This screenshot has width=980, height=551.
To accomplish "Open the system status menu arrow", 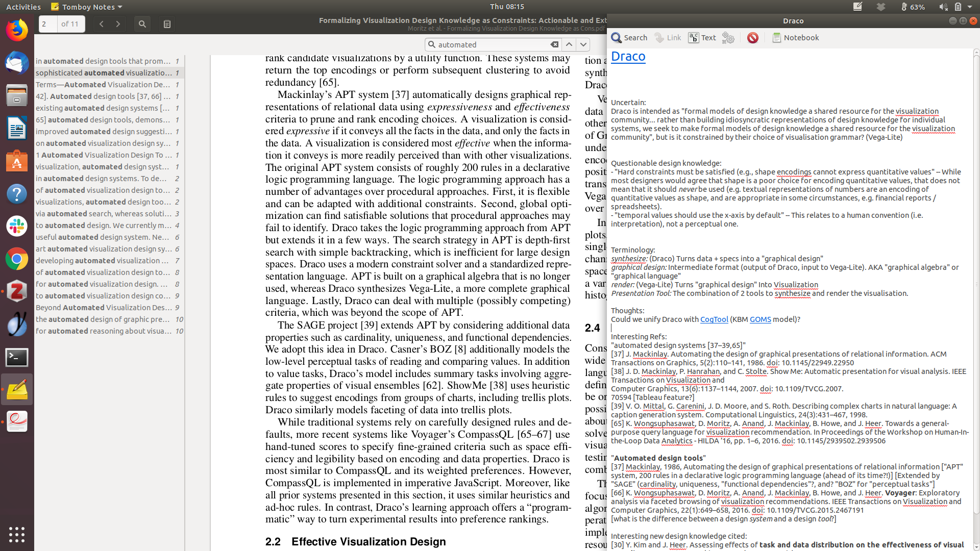I will pos(970,7).
